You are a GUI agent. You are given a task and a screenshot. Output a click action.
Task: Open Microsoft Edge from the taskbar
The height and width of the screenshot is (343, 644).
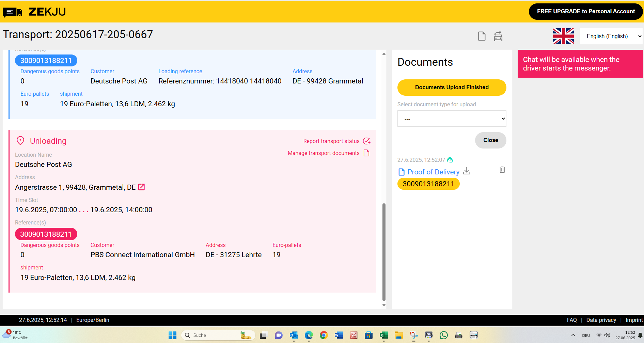click(x=309, y=336)
